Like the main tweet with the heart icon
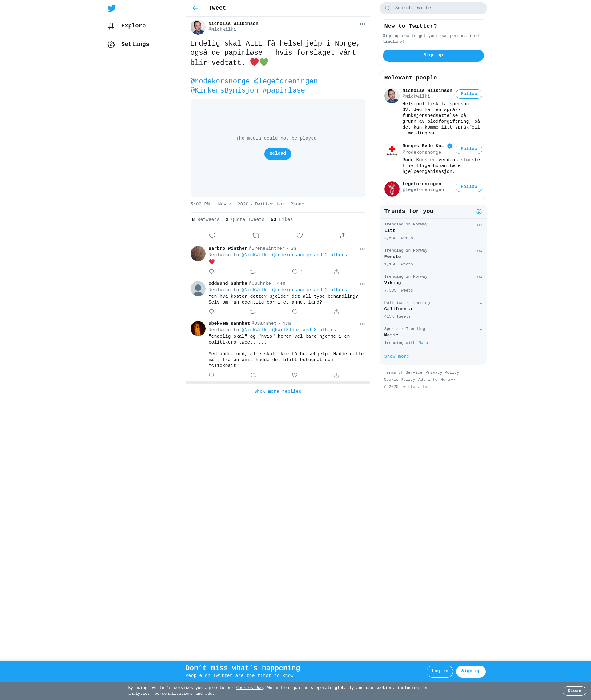The width and height of the screenshot is (591, 700). point(300,235)
